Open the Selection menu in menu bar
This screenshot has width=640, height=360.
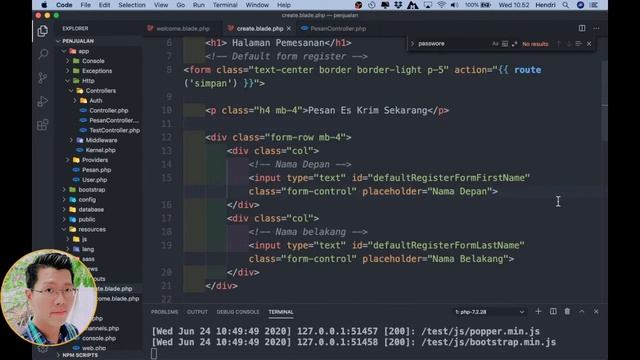pos(131,5)
